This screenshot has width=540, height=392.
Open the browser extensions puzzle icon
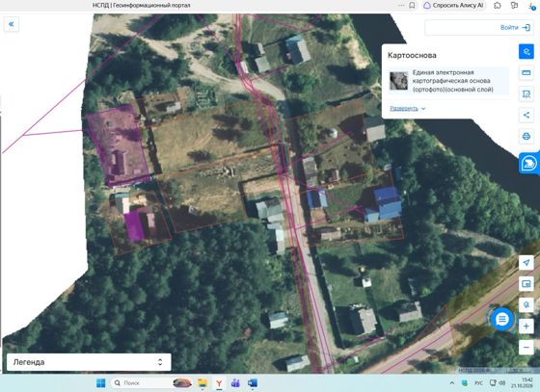498,6
